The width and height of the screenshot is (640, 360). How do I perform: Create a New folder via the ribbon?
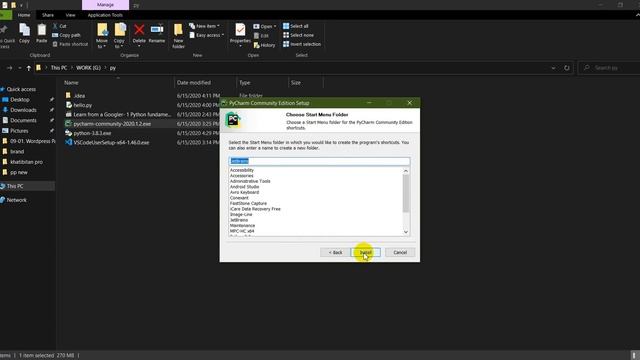(x=178, y=36)
